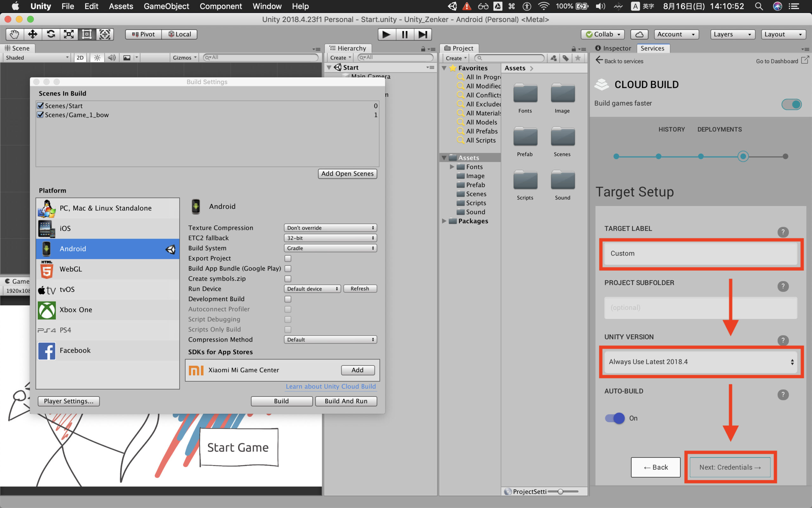The width and height of the screenshot is (812, 508).
Task: Open the Fonts folder thumbnail
Action: [x=525, y=94]
